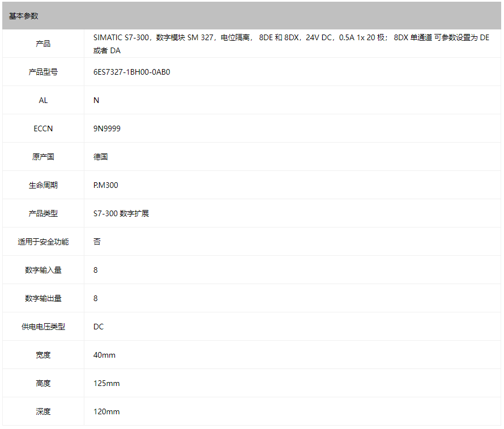Click the AL value N
The height and width of the screenshot is (429, 504).
click(x=96, y=100)
